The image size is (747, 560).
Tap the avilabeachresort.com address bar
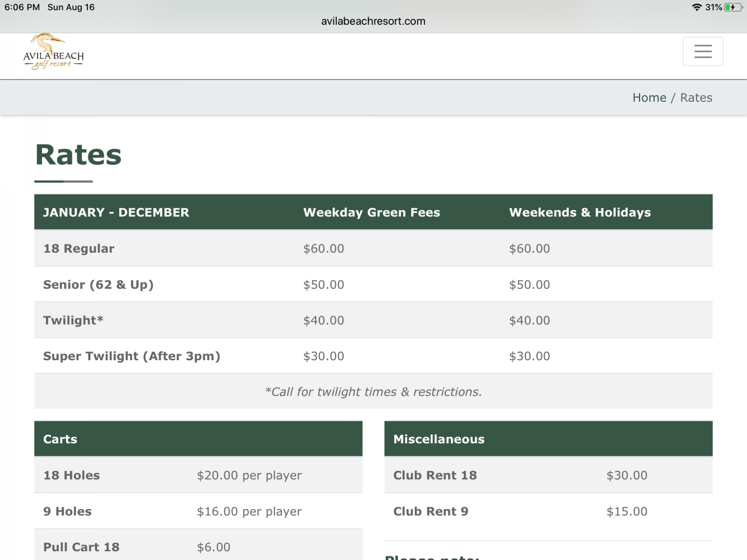pyautogui.click(x=373, y=21)
